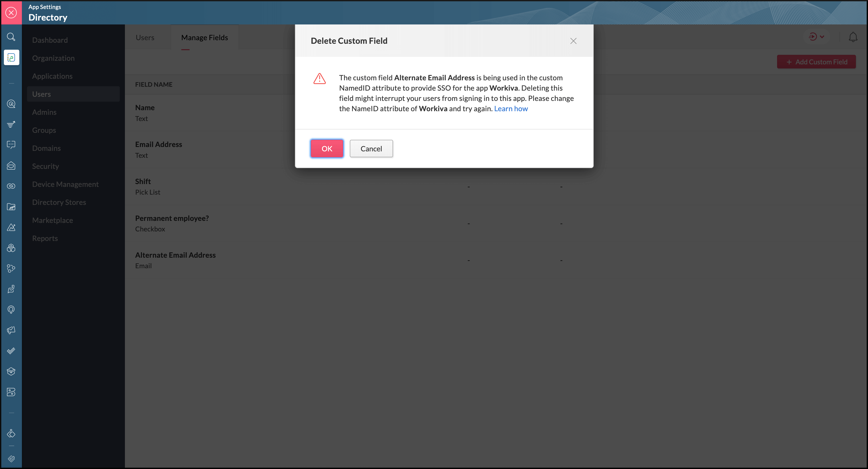
Task: Open the overlapping diamonds with dot icon
Action: click(11, 434)
